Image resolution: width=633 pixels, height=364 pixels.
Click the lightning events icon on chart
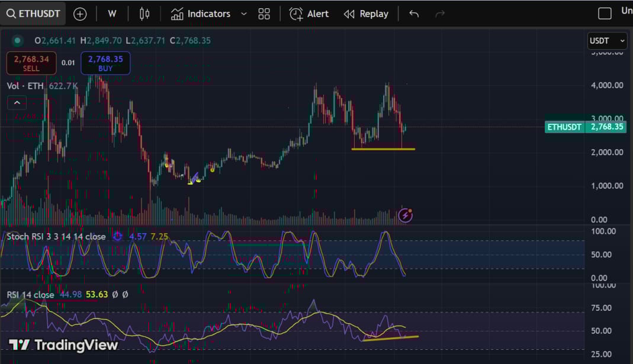tap(405, 215)
